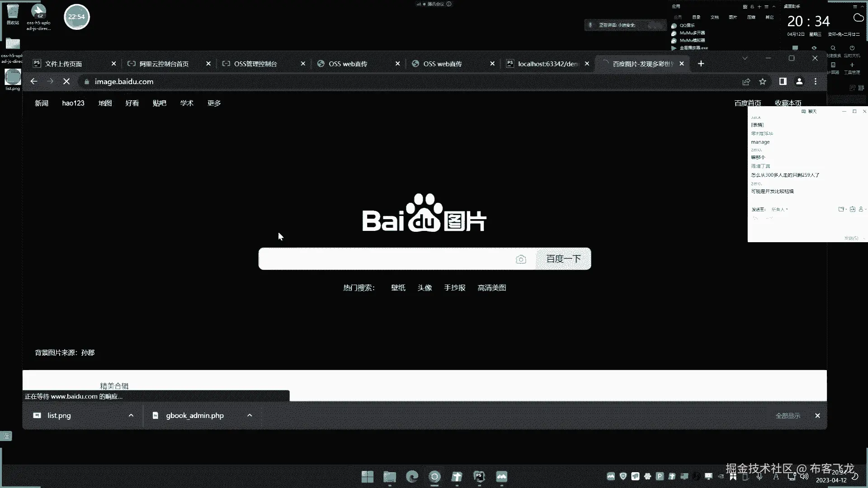This screenshot has height=488, width=868.
Task: Open a new tab with the plus button
Action: point(701,64)
